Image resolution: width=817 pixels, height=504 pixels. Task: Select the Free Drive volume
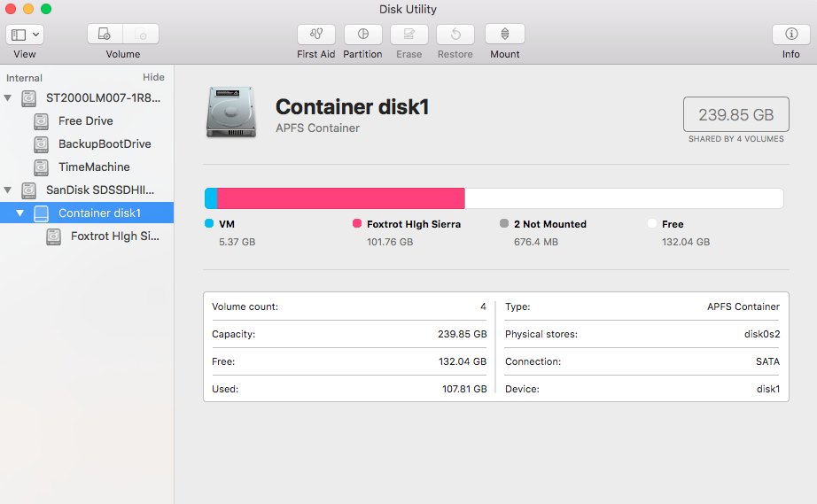(85, 121)
